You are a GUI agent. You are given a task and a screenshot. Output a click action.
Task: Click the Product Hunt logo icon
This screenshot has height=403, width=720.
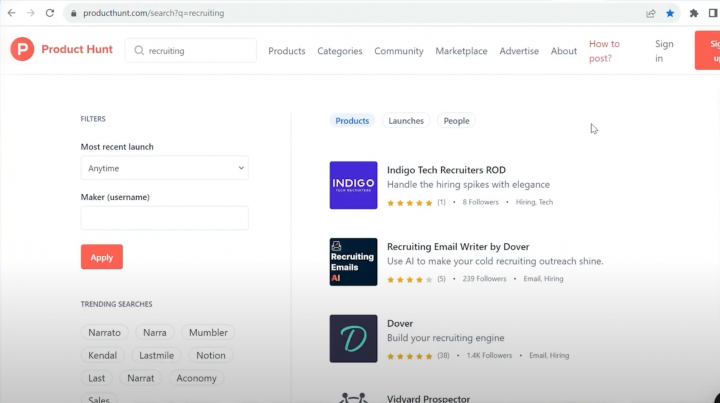(x=22, y=50)
